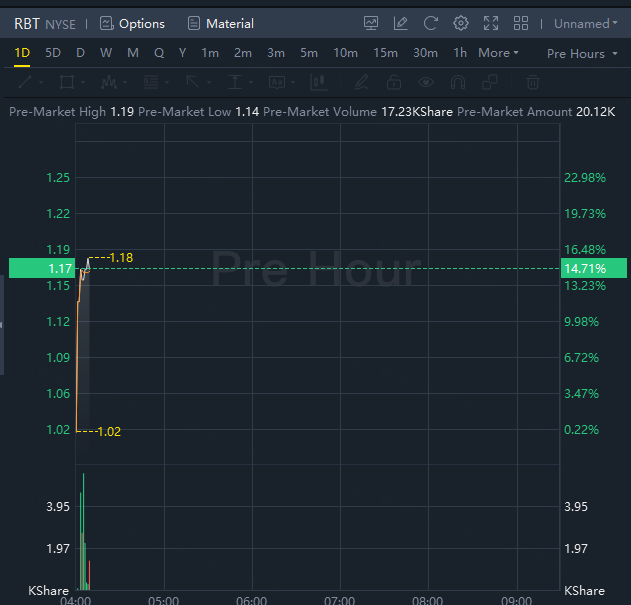Switch to the 5D timeframe tab
This screenshot has height=605, width=631.
53,53
